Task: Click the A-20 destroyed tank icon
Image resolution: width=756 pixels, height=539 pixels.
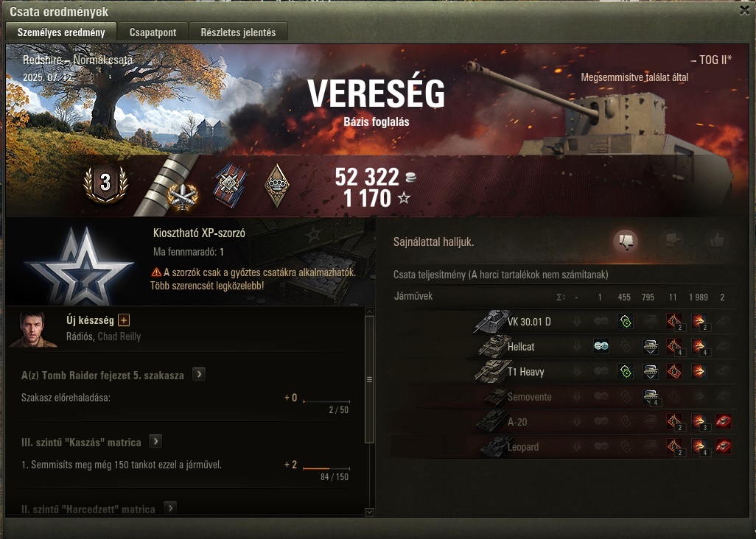Action: [723, 421]
